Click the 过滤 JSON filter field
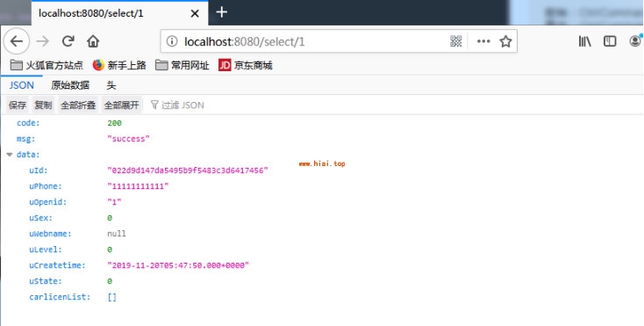 (x=177, y=105)
